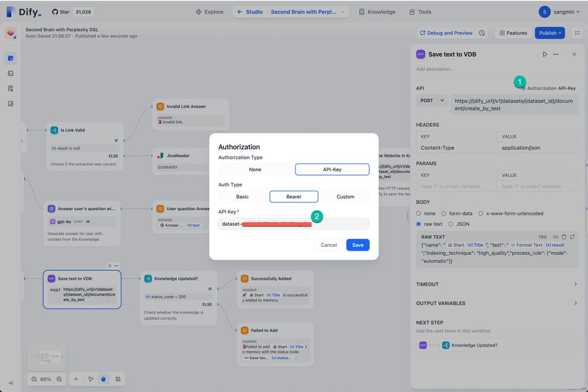The image size is (588, 392).
Task: Click the canvas minimap thumbnail
Action: [x=47, y=357]
